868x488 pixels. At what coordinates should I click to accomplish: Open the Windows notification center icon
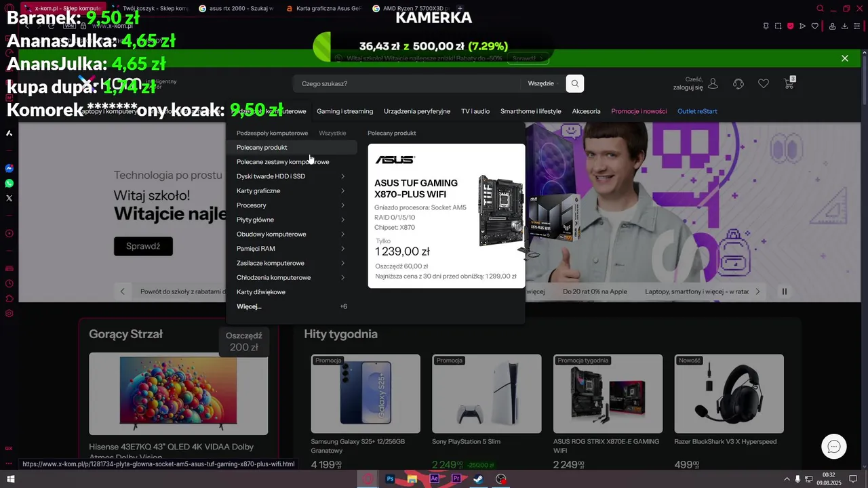click(853, 479)
